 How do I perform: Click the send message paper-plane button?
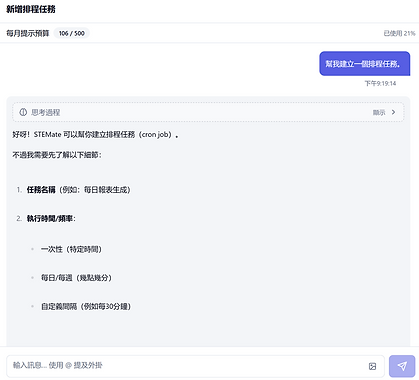click(402, 366)
